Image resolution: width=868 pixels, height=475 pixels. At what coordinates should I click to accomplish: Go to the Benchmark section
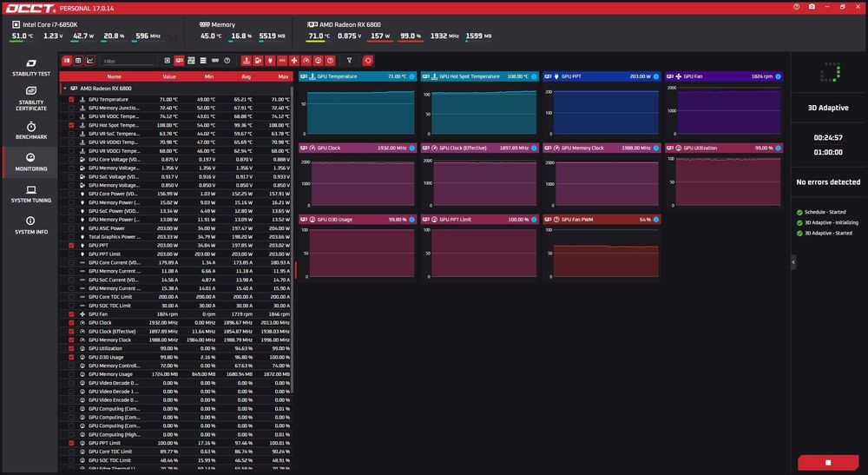pos(31,130)
